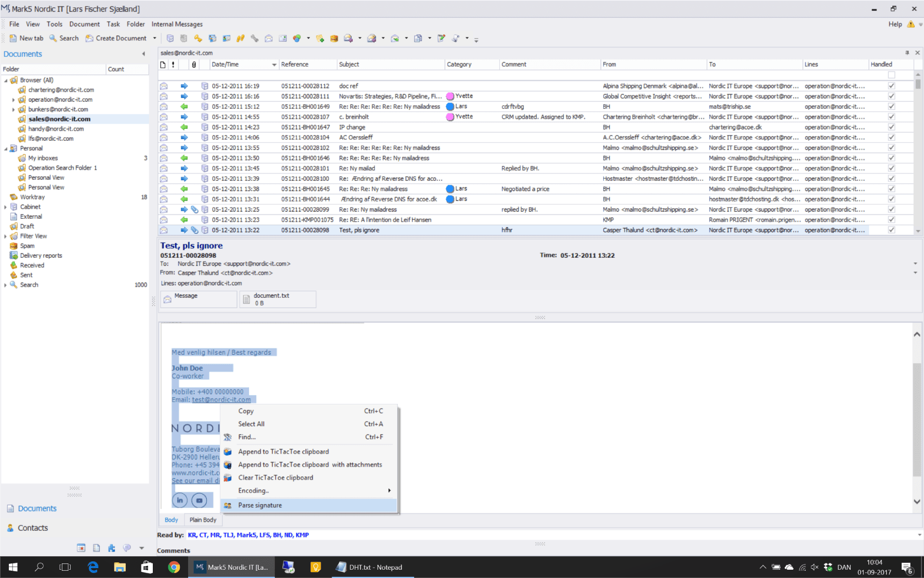Screen dimensions: 924x578
Task: Toggle Handled checkbox for 'doc ref' row
Action: 891,86
